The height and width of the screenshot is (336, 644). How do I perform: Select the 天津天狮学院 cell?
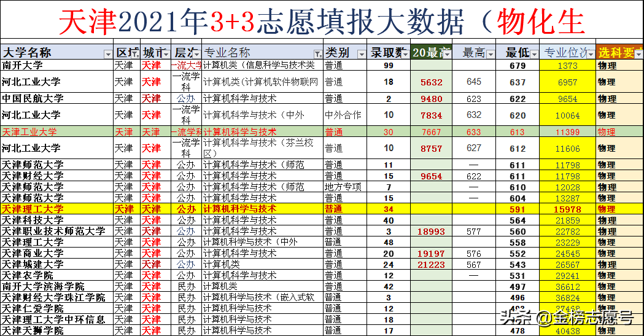pos(56,330)
